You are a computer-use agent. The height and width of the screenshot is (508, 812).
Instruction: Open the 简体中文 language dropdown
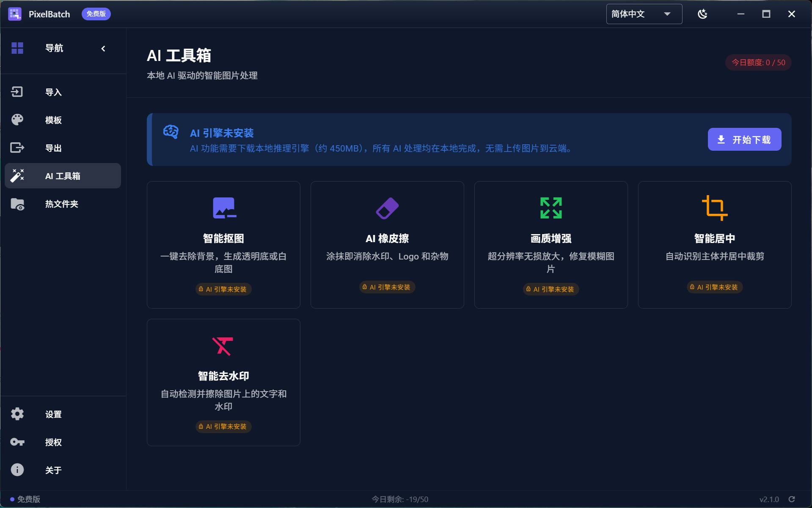pos(644,14)
